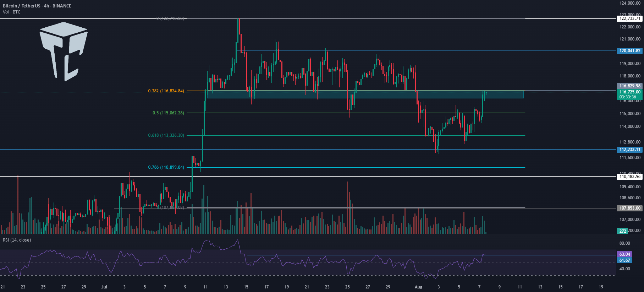Select the teal support zone rectangle

[365, 94]
